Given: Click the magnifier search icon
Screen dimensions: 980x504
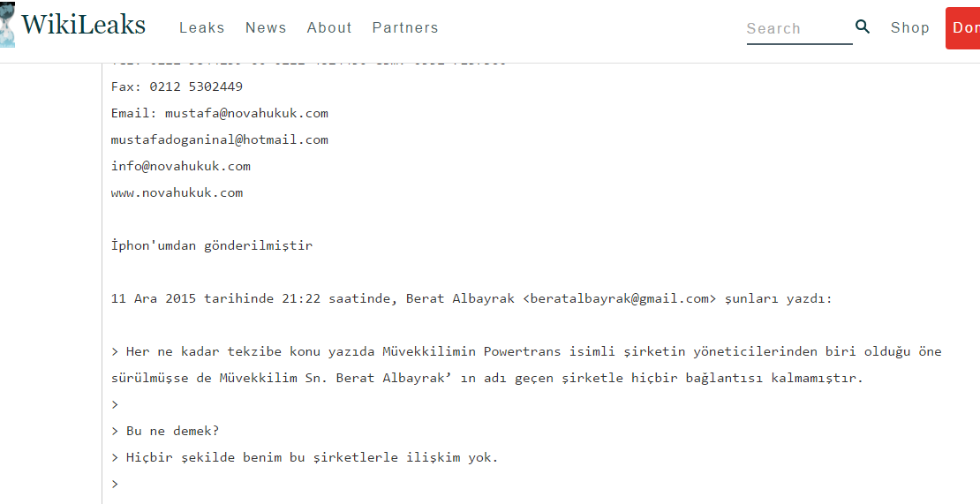Looking at the screenshot, I should coord(863,26).
